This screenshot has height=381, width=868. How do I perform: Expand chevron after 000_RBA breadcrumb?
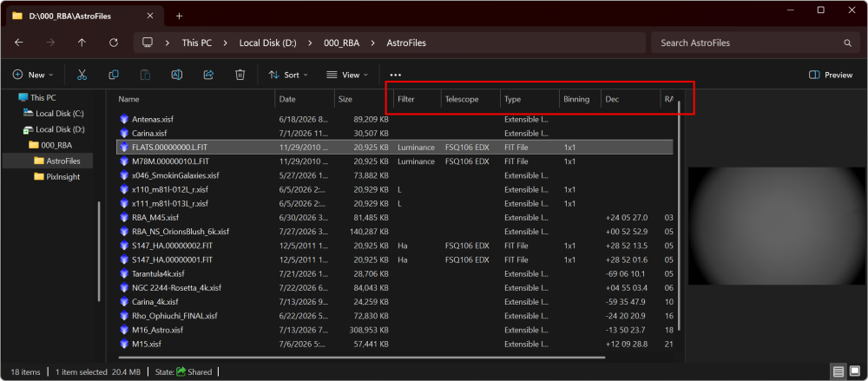coord(373,43)
